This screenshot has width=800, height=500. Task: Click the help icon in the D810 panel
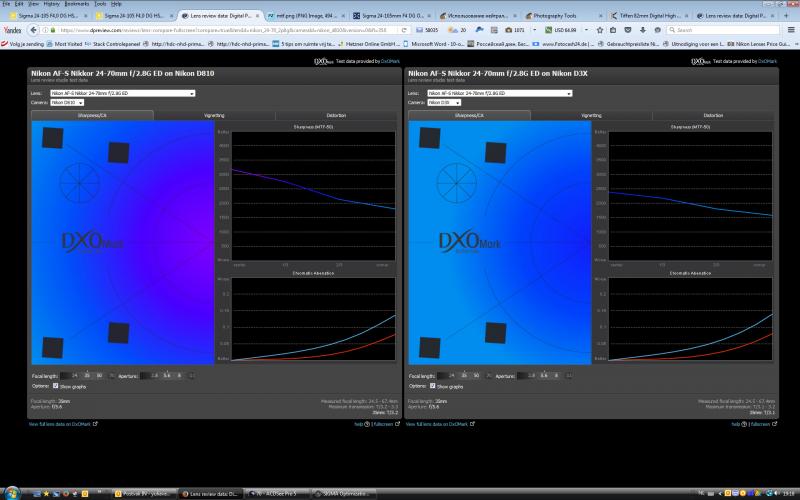pos(367,424)
